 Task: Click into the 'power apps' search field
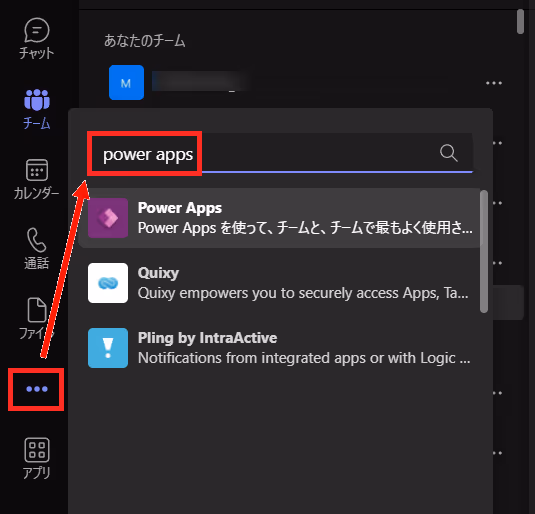280,154
